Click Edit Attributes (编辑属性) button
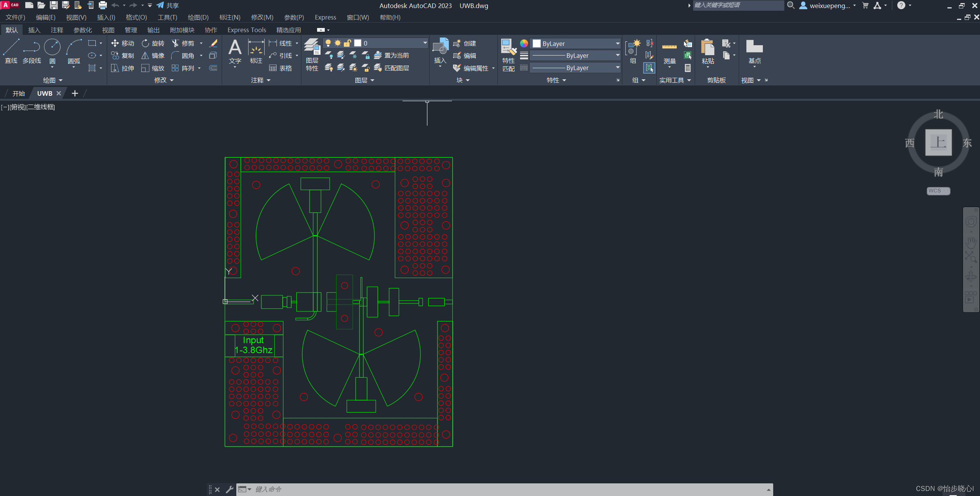 [471, 68]
